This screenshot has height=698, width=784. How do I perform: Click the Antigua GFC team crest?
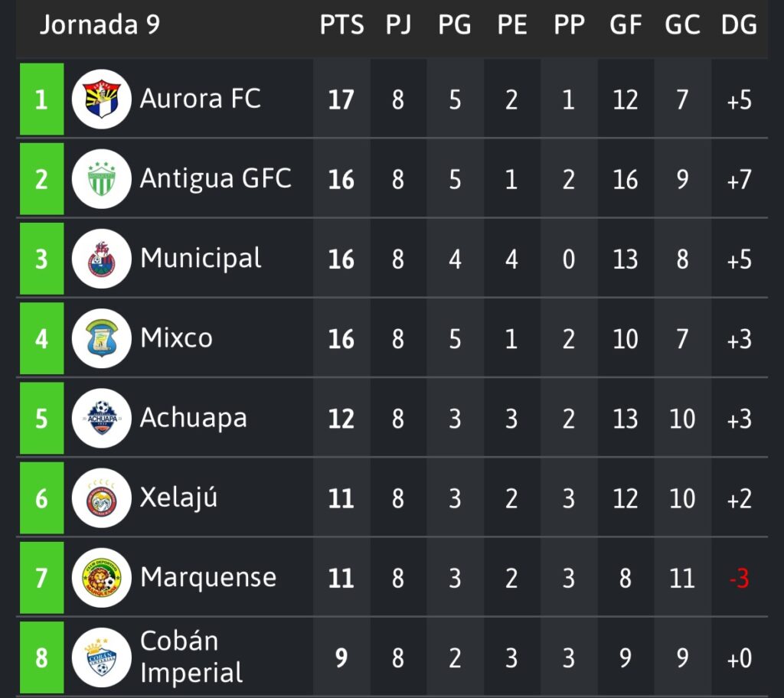click(x=101, y=179)
